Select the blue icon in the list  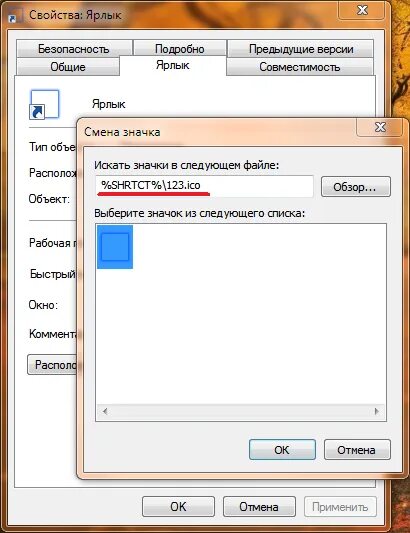pos(115,247)
